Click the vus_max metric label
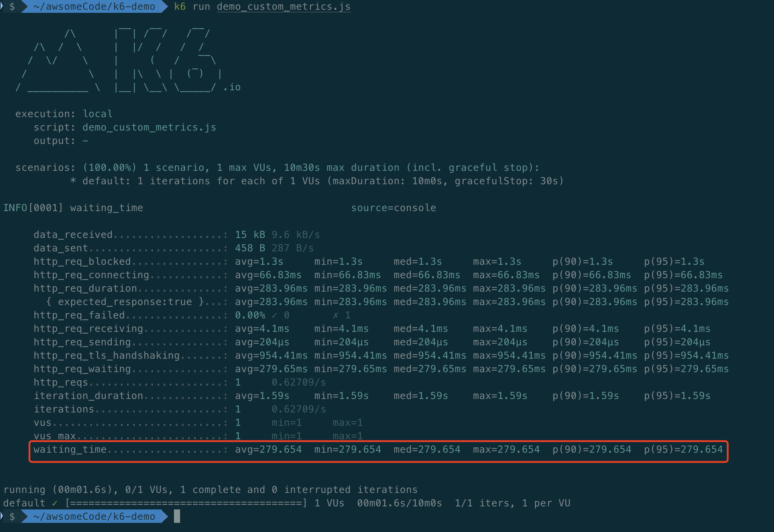Image resolution: width=774 pixels, height=532 pixels. coord(55,436)
